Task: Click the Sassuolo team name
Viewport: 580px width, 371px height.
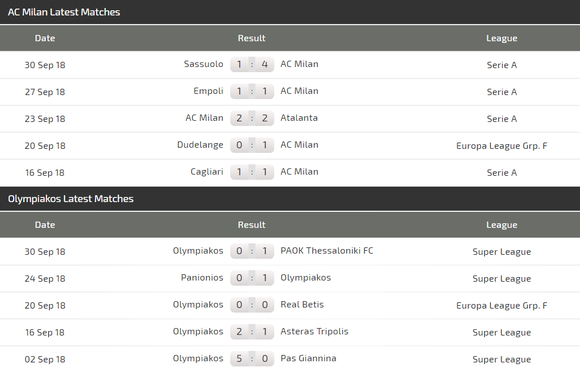Action: 203,64
